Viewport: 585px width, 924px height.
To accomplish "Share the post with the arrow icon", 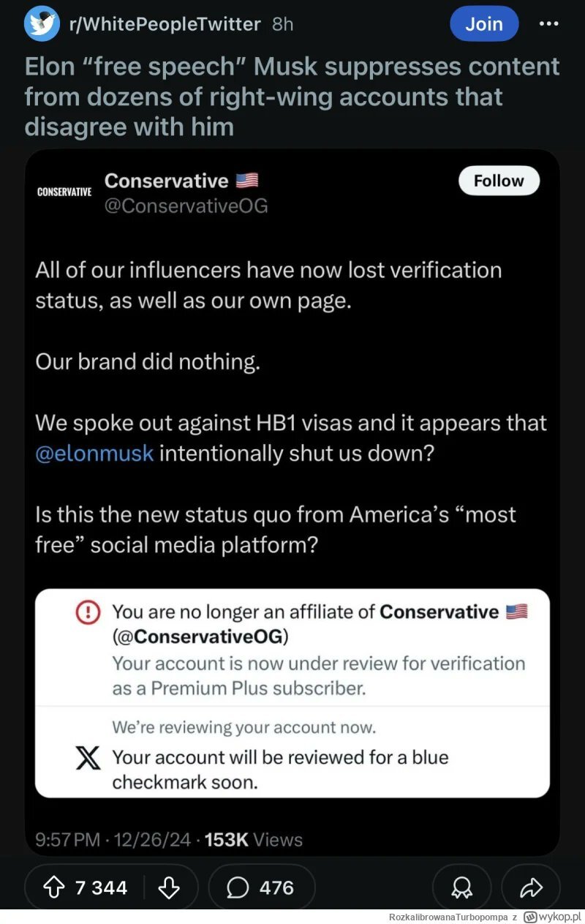I will click(530, 887).
